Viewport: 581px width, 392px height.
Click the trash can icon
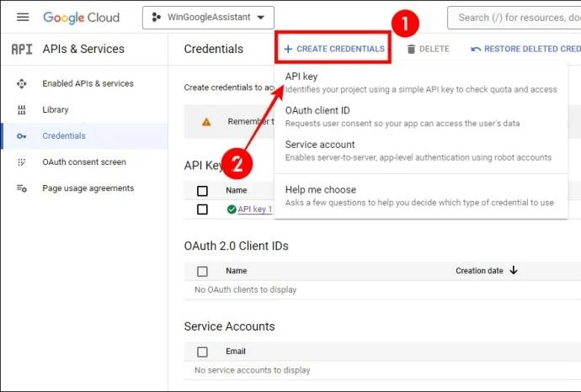(411, 49)
